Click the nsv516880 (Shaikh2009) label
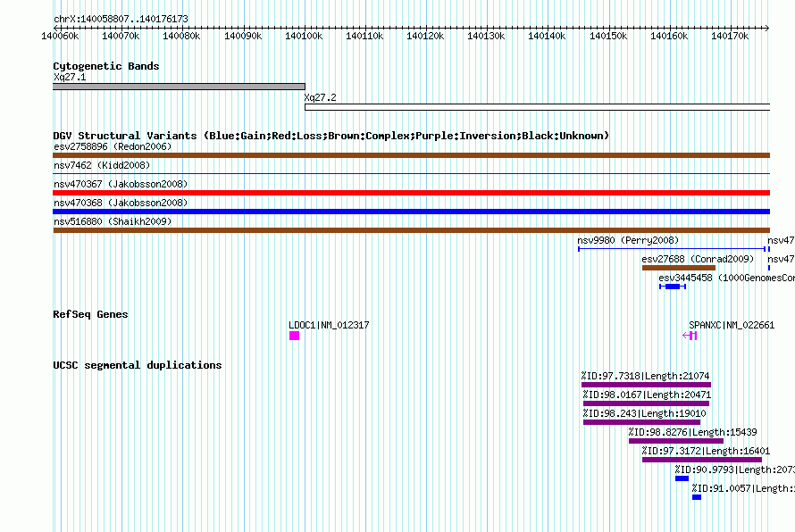Viewport: 795px width, 532px height. 113,221
